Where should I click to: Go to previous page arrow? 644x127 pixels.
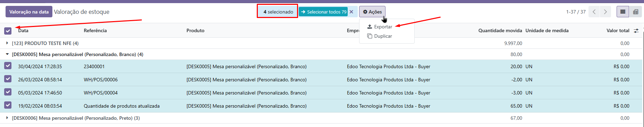594,12
